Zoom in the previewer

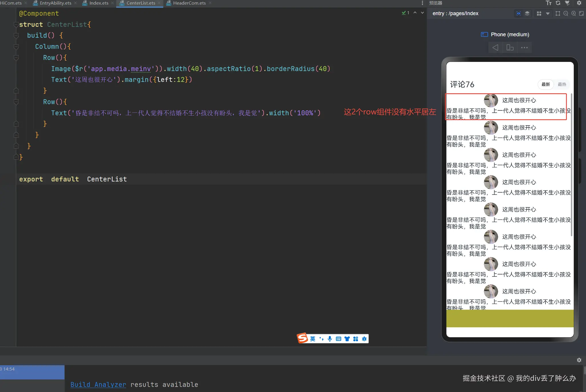pos(573,13)
